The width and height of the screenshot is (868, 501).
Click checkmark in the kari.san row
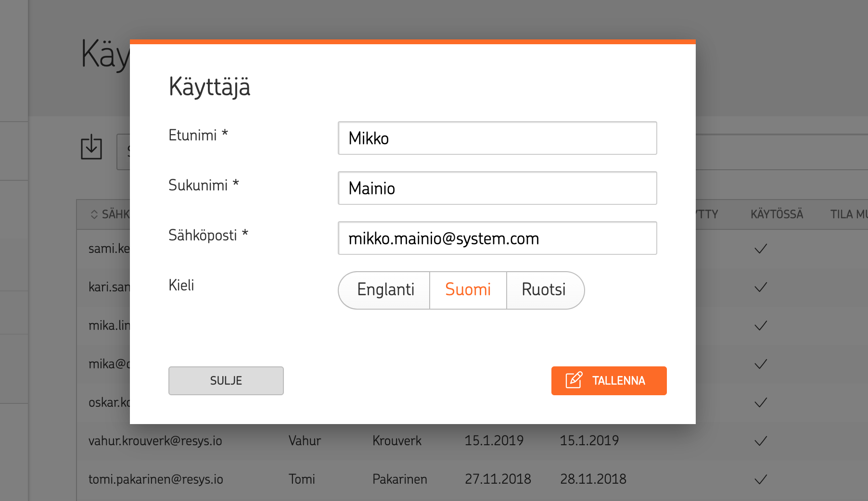click(x=761, y=287)
